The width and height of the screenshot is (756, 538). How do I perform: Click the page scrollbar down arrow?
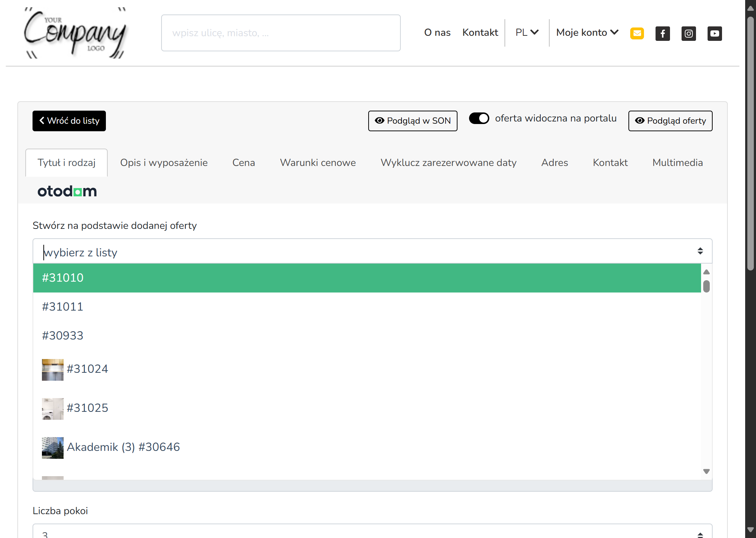(751, 530)
